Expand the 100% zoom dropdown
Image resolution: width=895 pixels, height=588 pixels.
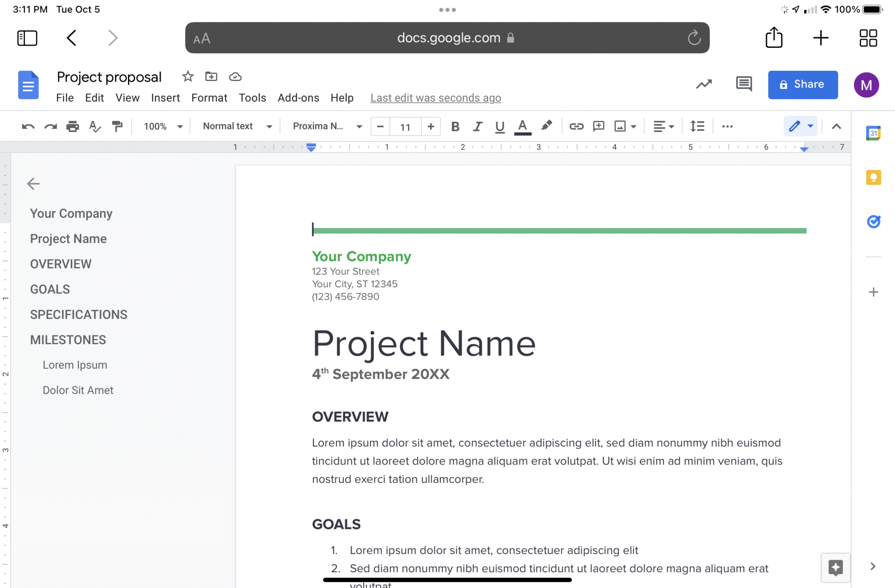[163, 126]
